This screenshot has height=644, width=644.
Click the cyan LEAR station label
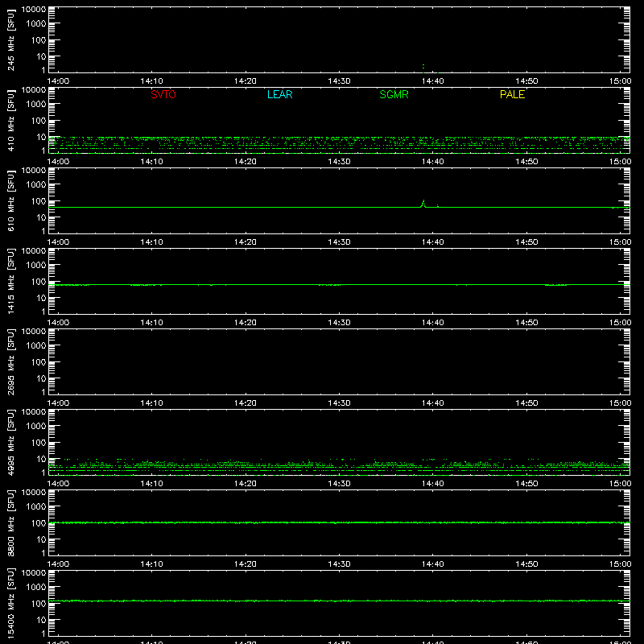[x=279, y=94]
